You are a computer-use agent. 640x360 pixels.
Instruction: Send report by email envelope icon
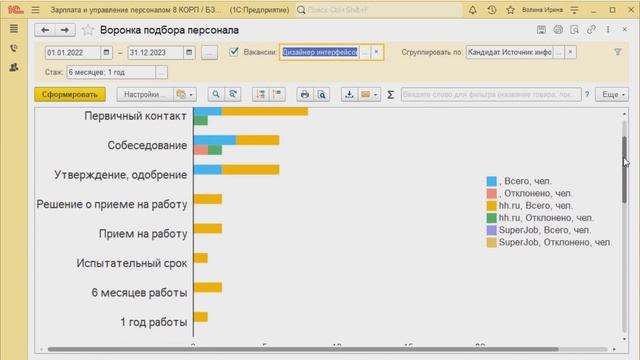(x=365, y=94)
